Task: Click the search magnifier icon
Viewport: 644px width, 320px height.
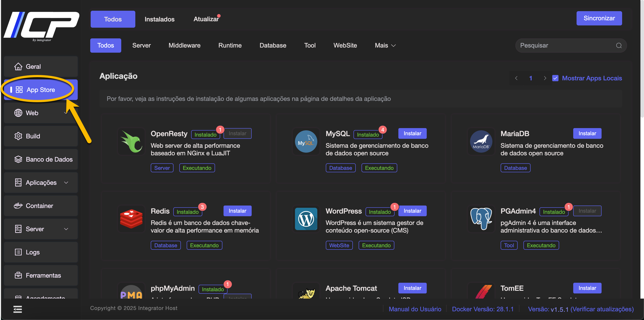Action: click(x=619, y=46)
